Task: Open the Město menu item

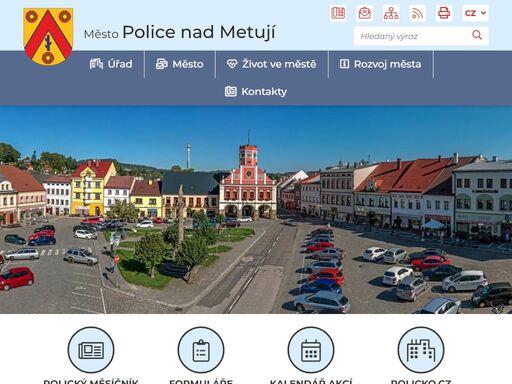Action: 180,64
